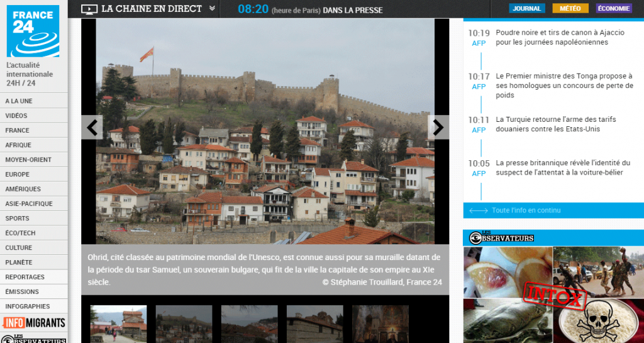Image resolution: width=644 pixels, height=343 pixels.
Task: Click Dans la Presse programme title
Action: pyautogui.click(x=353, y=10)
